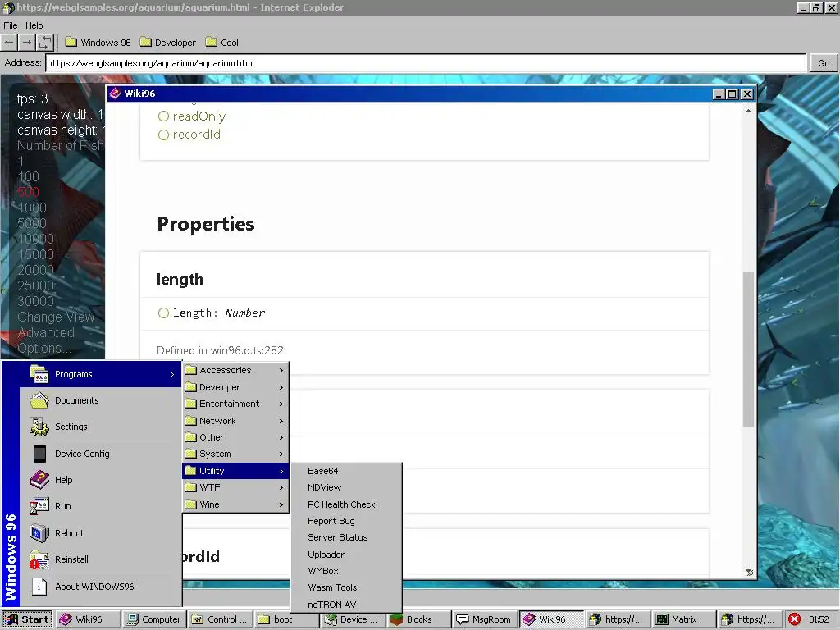Launch Device Config from Start menu
The image size is (840, 630).
(x=101, y=453)
